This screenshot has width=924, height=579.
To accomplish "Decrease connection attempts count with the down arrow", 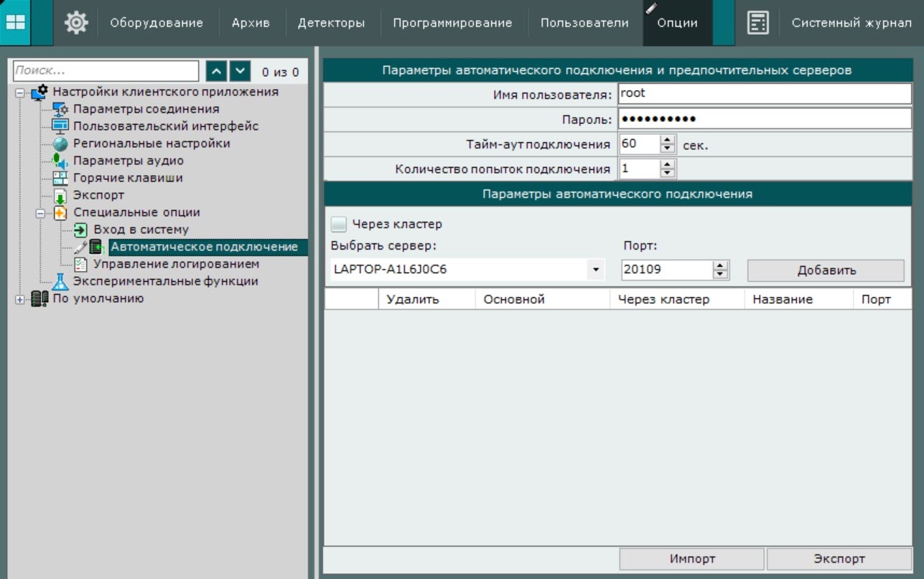I will 668,174.
